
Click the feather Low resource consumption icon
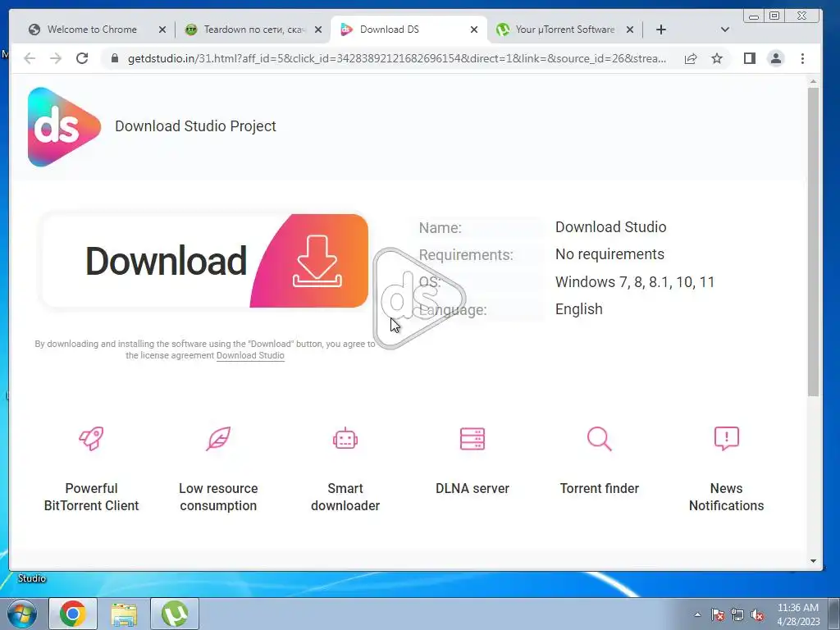click(x=218, y=439)
